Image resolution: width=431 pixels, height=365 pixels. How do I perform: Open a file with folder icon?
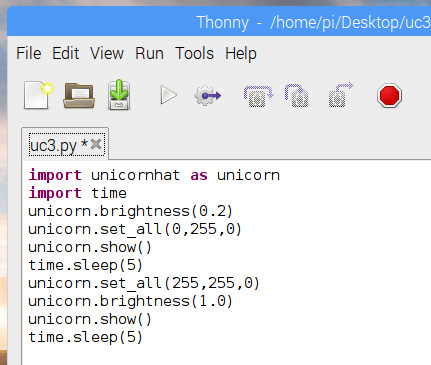click(79, 95)
